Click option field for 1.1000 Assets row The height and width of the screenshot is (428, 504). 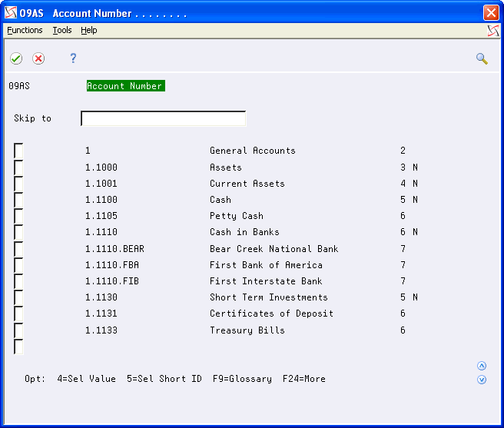click(x=18, y=168)
